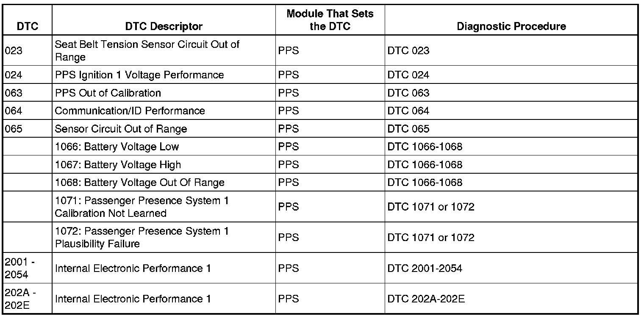Image resolution: width=644 pixels, height=316 pixels.
Task: Open the DTC 064 diagnostic procedure
Action: pos(408,111)
